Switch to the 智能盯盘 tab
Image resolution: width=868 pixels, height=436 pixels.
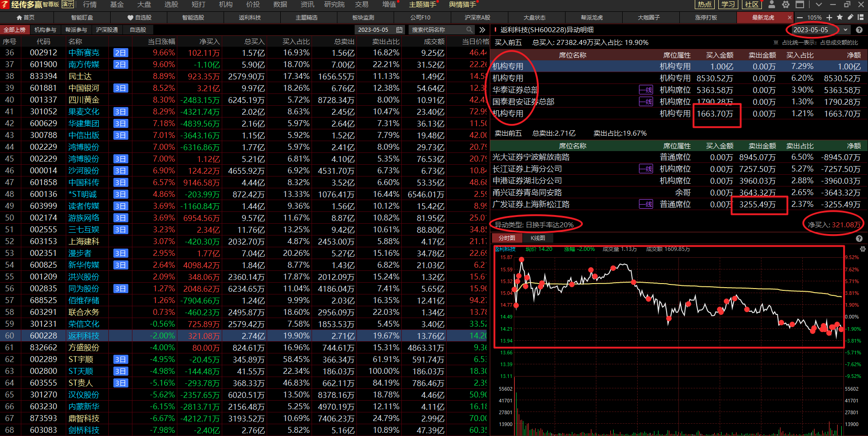pyautogui.click(x=82, y=17)
